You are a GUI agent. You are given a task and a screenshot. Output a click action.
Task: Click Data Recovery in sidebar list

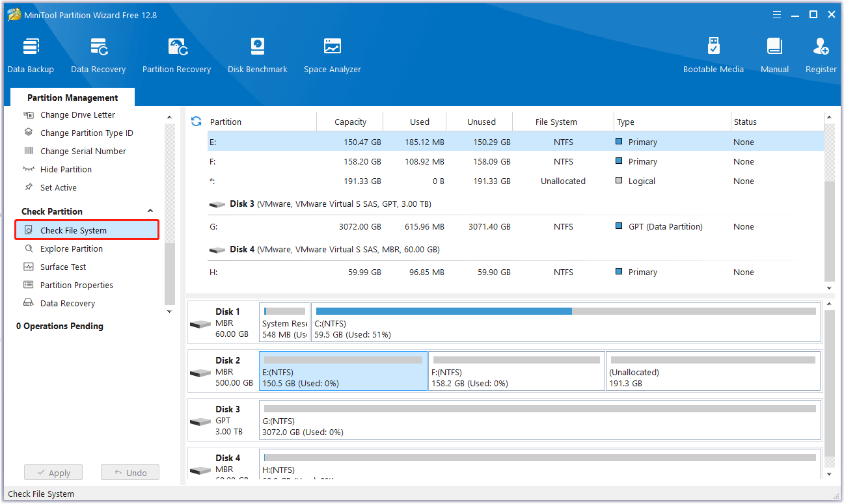(x=68, y=304)
